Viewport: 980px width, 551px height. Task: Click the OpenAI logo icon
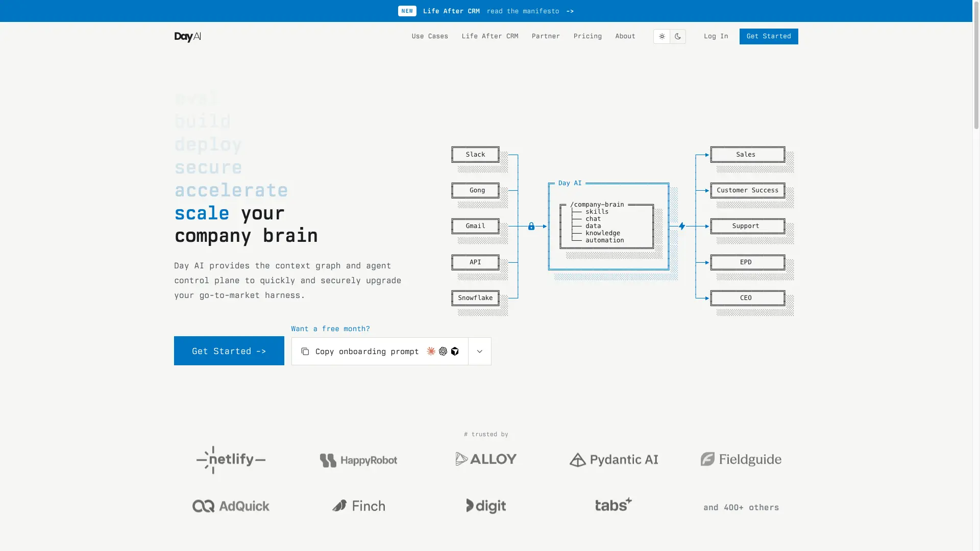(x=443, y=351)
